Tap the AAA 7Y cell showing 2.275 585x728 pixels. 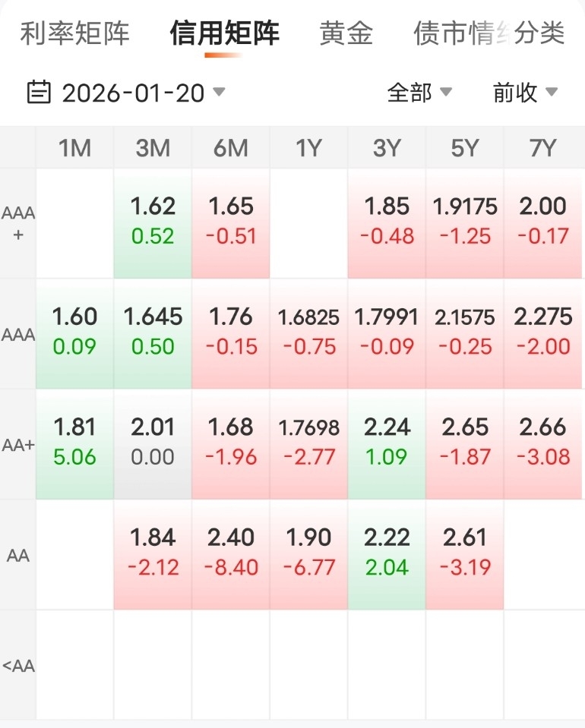tap(543, 332)
